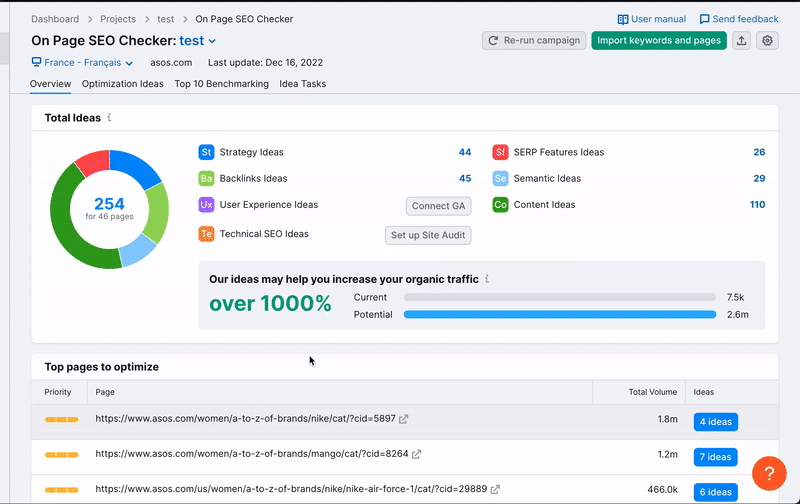800x504 pixels.
Task: Click the Backlinks Ideas 'Ba' icon
Action: point(206,179)
